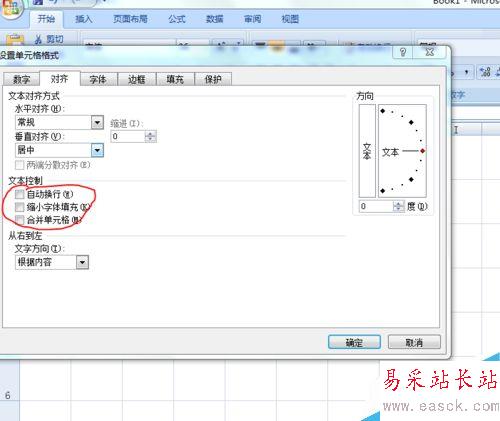Open the 字体 tab
This screenshot has width=500, height=421.
[98, 79]
